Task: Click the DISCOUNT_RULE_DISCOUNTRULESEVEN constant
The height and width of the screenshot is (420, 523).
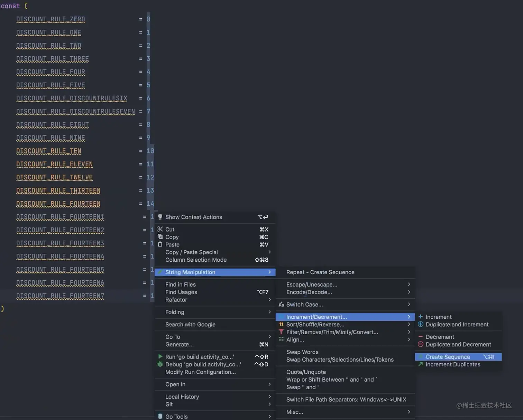Action: click(x=75, y=111)
